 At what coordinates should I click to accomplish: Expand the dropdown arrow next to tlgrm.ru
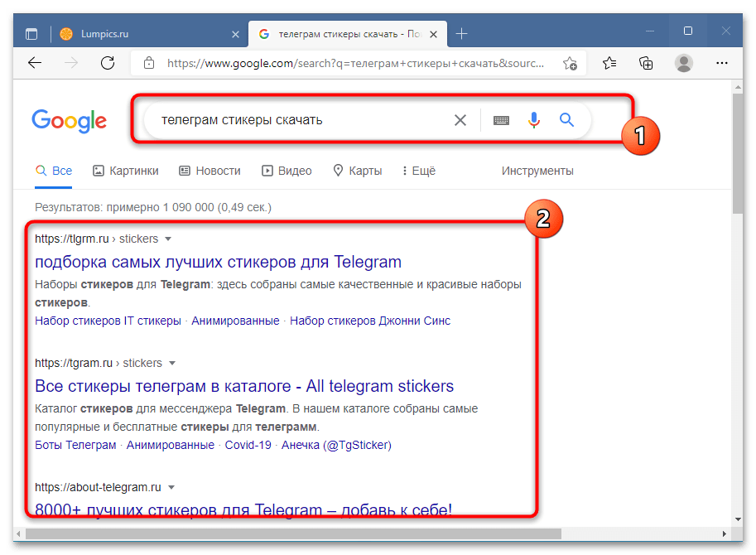click(x=168, y=239)
